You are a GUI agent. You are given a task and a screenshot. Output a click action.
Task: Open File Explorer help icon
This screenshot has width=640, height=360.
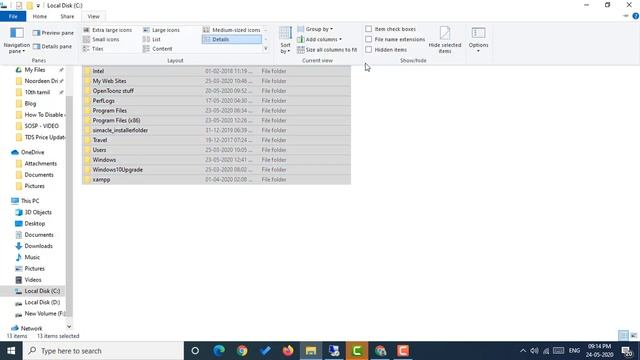coord(636,16)
